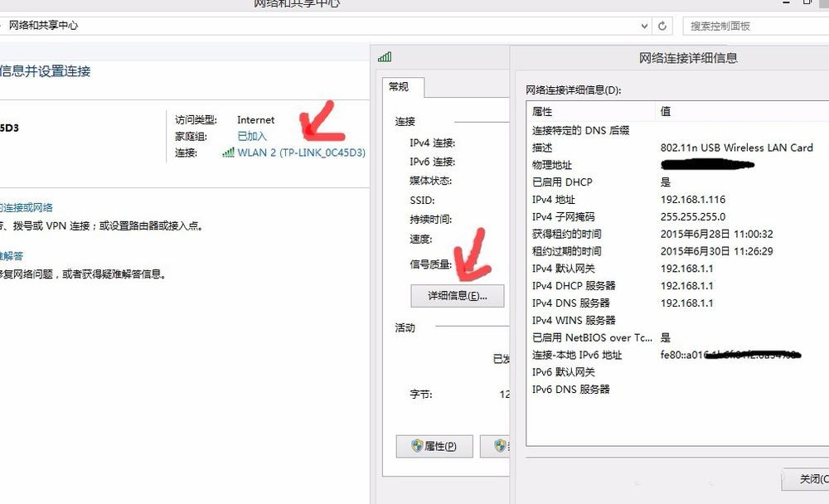Click the value 255.255.255.0
Image resolution: width=829 pixels, height=504 pixels.
click(692, 217)
